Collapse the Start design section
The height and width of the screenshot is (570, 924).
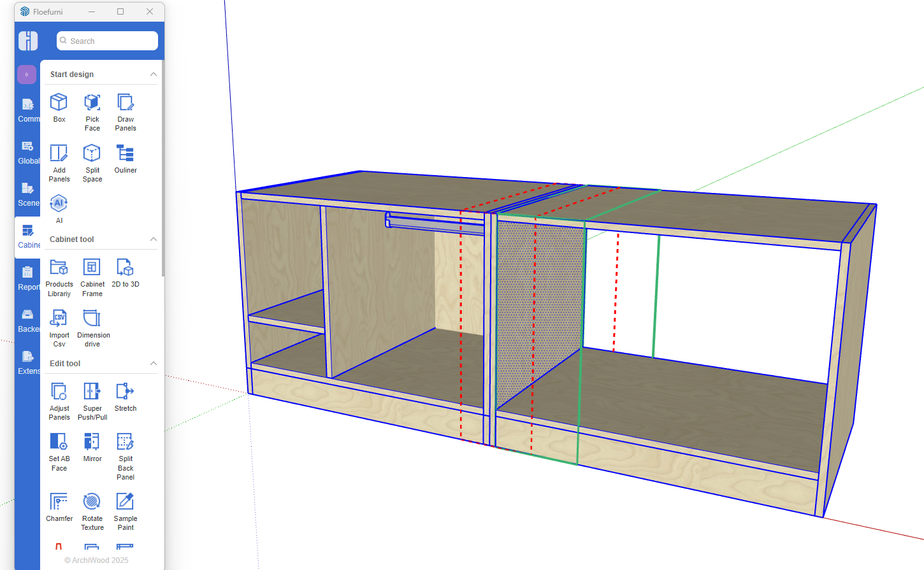click(153, 75)
